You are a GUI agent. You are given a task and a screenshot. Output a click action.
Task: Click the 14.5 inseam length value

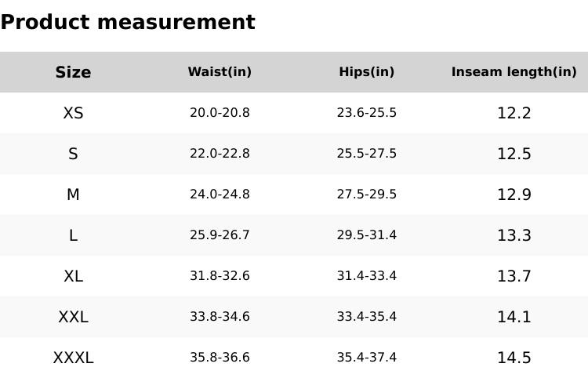click(514, 358)
